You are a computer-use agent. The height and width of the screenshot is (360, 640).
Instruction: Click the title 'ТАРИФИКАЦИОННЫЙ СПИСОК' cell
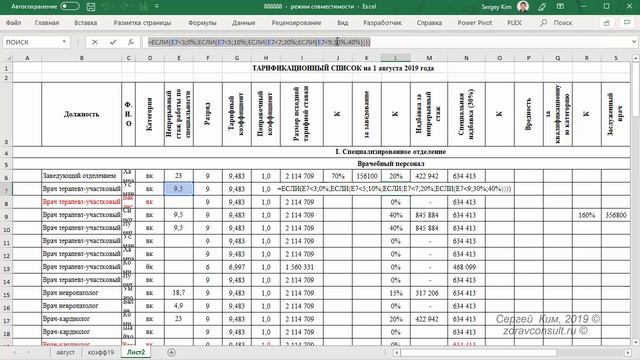point(343,68)
